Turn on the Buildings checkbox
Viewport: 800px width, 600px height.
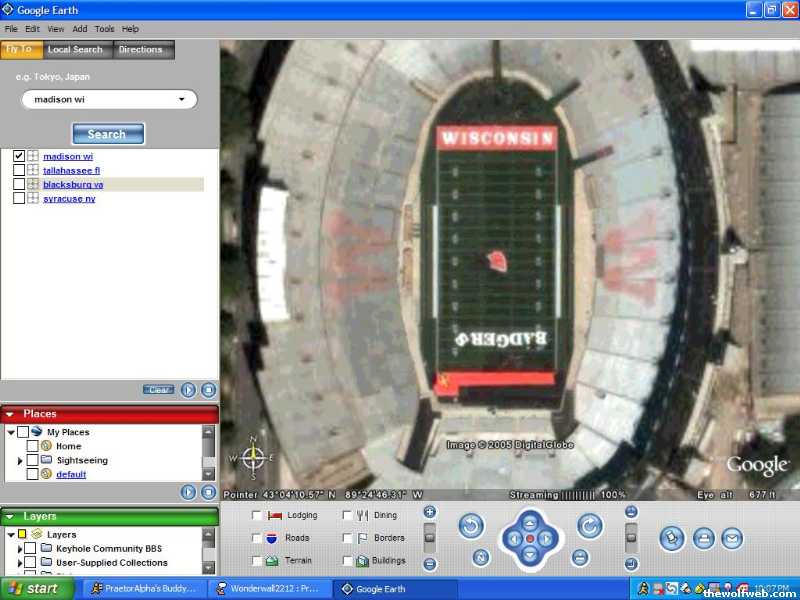[x=347, y=561]
